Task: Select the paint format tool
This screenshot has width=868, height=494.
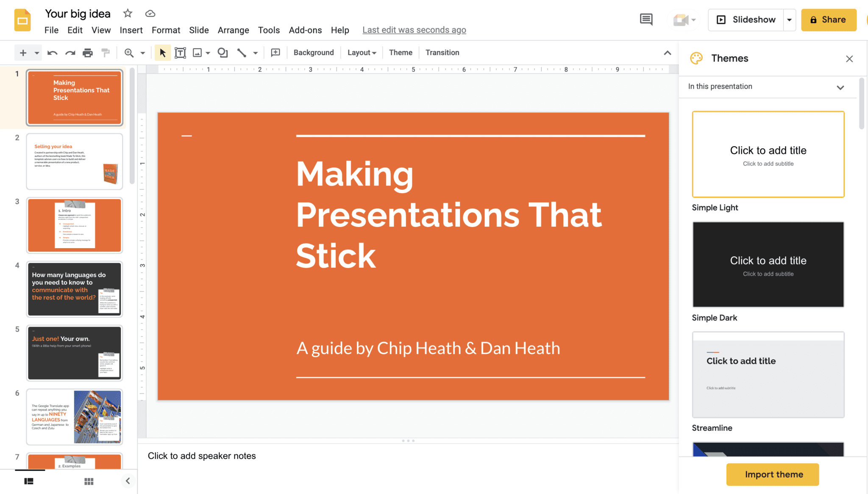Action: [x=106, y=53]
